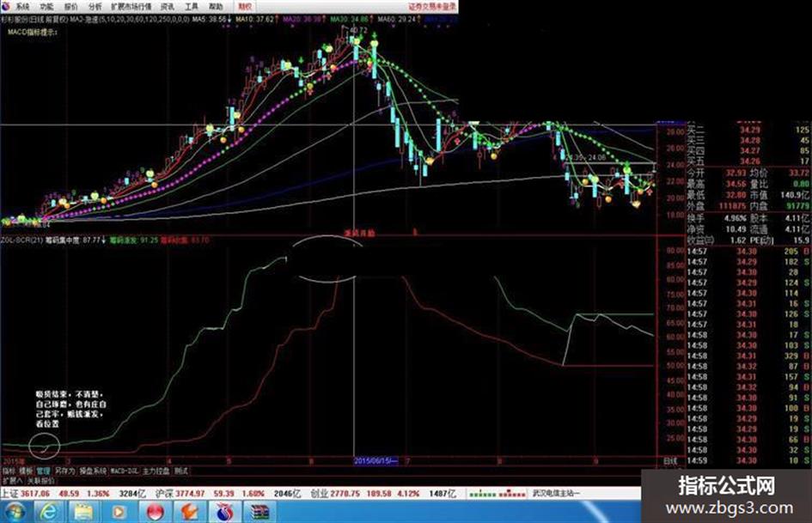This screenshot has width=812, height=523.
Task: Select the 指标 tab below the chart
Action: click(9, 471)
